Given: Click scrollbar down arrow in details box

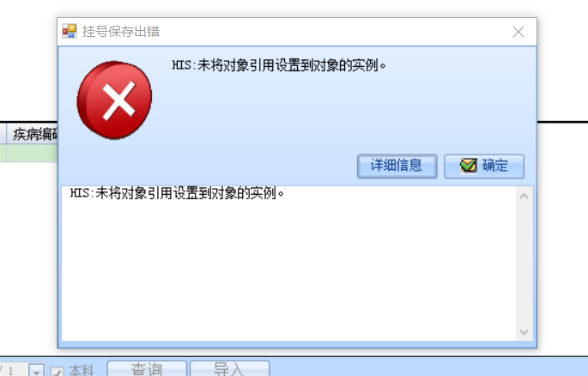Looking at the screenshot, I should pos(524,331).
